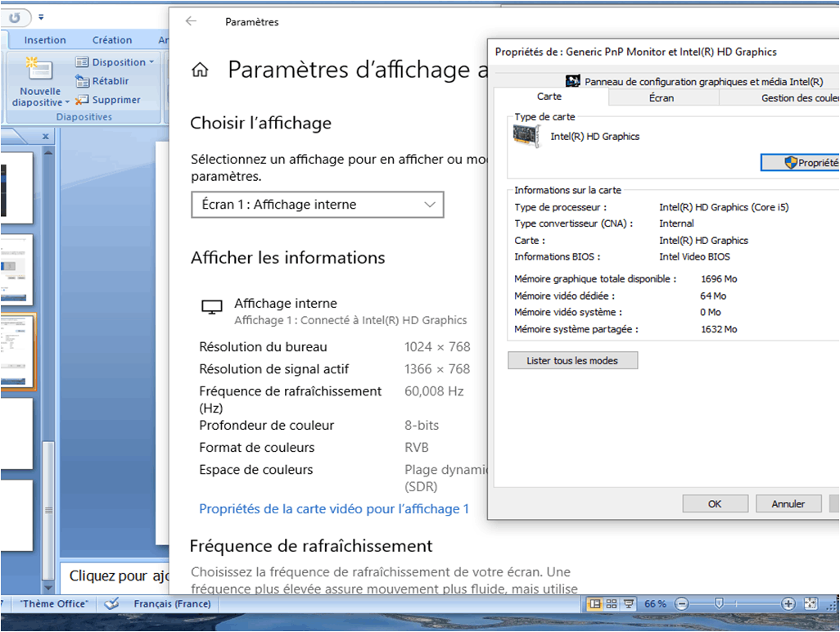Switch to the Carte tab
Screen dimensions: 840x632
coord(549,97)
